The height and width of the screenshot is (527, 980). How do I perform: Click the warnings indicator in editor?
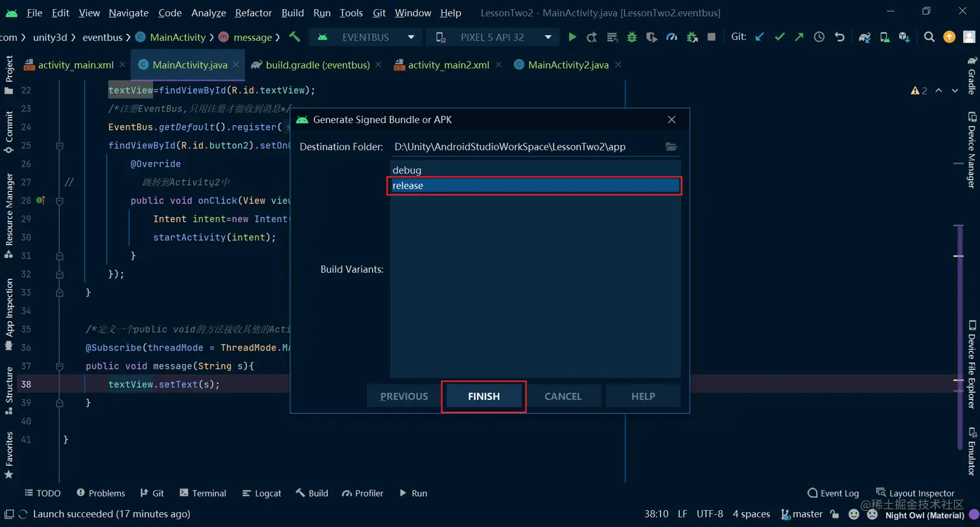click(919, 91)
